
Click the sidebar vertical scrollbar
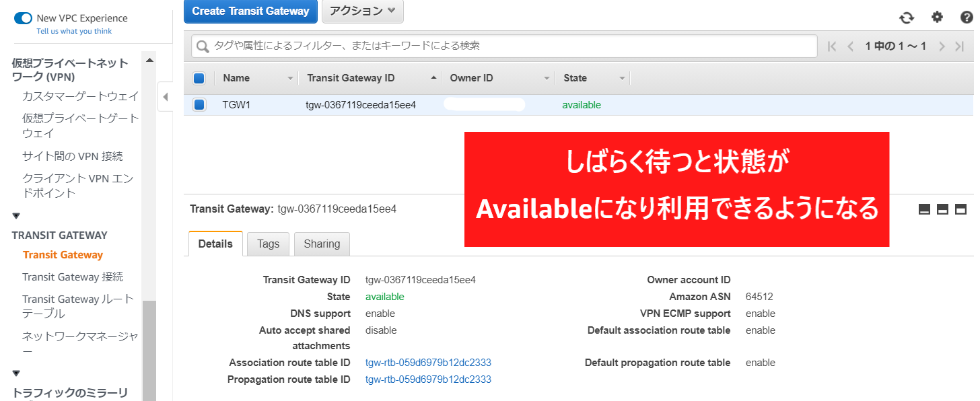(x=149, y=350)
